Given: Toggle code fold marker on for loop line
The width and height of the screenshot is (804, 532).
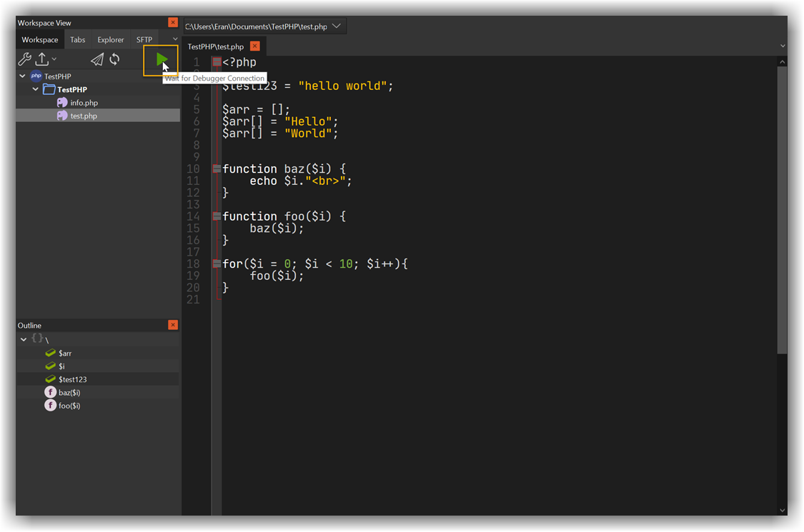Looking at the screenshot, I should point(217,264).
